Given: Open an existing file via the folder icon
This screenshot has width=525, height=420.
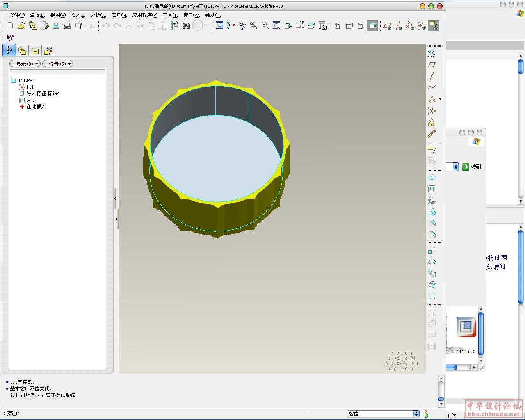Looking at the screenshot, I should [21, 25].
